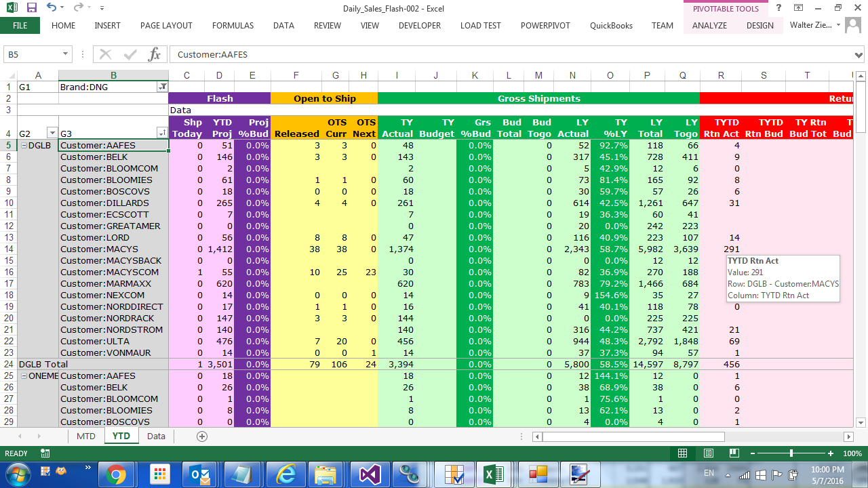Switch to Page Break Preview icon
Image resolution: width=868 pixels, height=488 pixels.
point(734,453)
